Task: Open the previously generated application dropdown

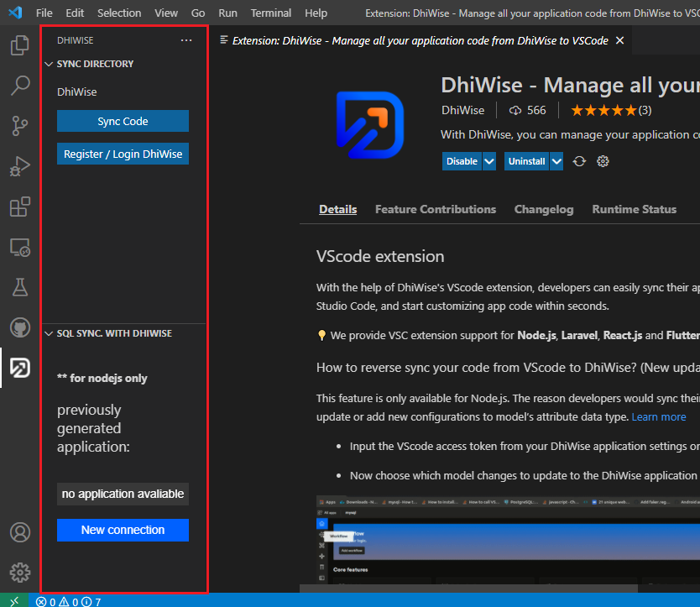Action: pos(123,494)
